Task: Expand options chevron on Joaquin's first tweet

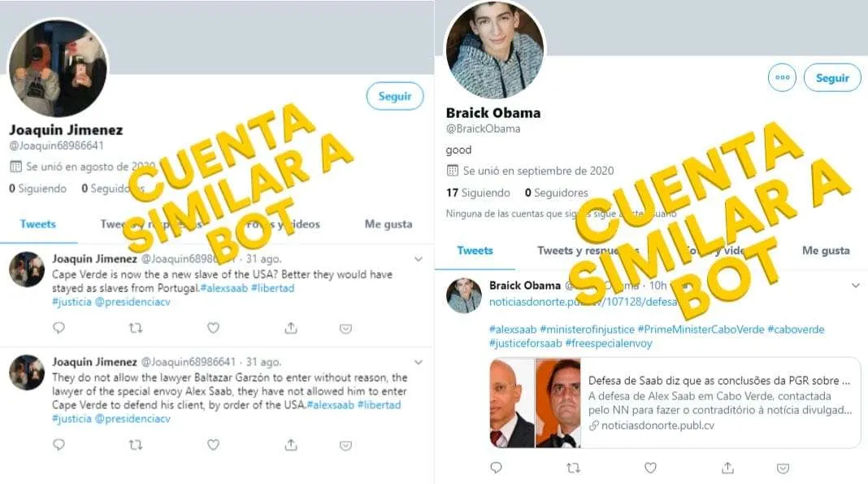Action: [419, 259]
